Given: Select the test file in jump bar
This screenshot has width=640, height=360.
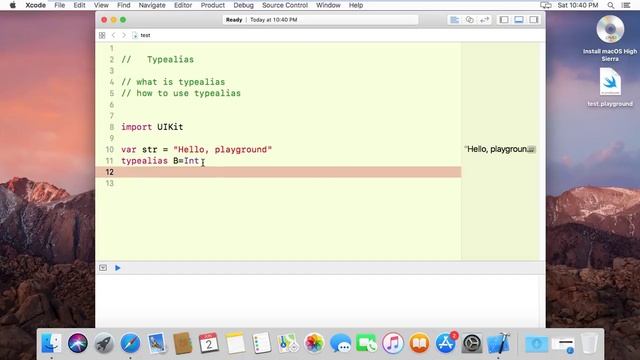Looking at the screenshot, I should point(142,36).
